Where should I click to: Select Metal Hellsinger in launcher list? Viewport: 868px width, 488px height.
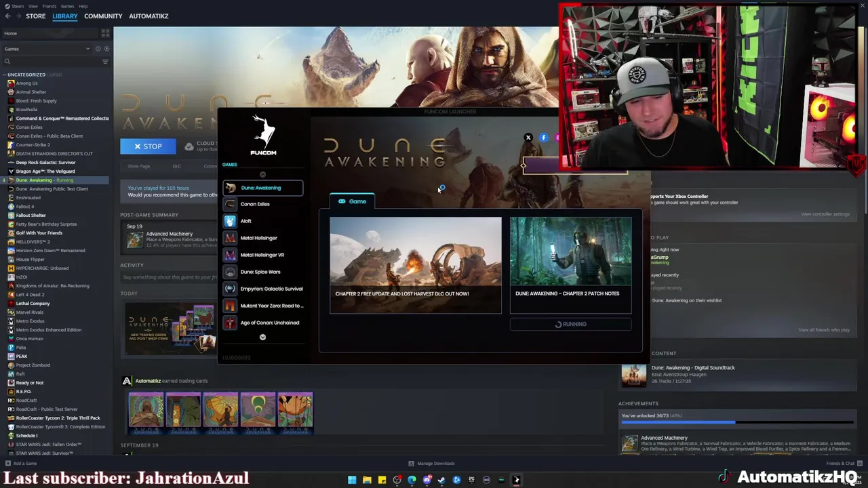tap(263, 238)
